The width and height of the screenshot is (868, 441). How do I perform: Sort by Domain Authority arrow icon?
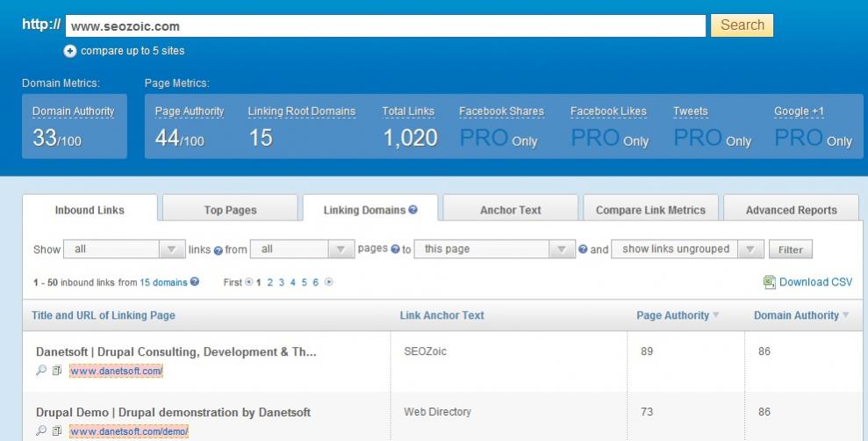(845, 314)
